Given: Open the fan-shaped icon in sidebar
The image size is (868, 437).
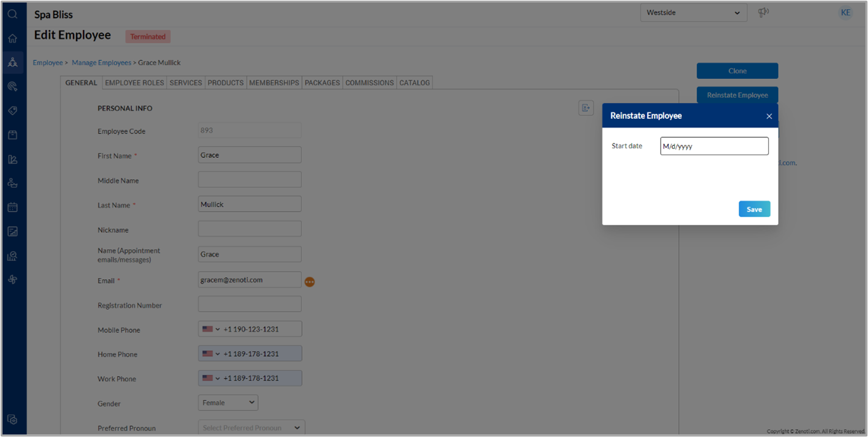Looking at the screenshot, I should point(13,280).
